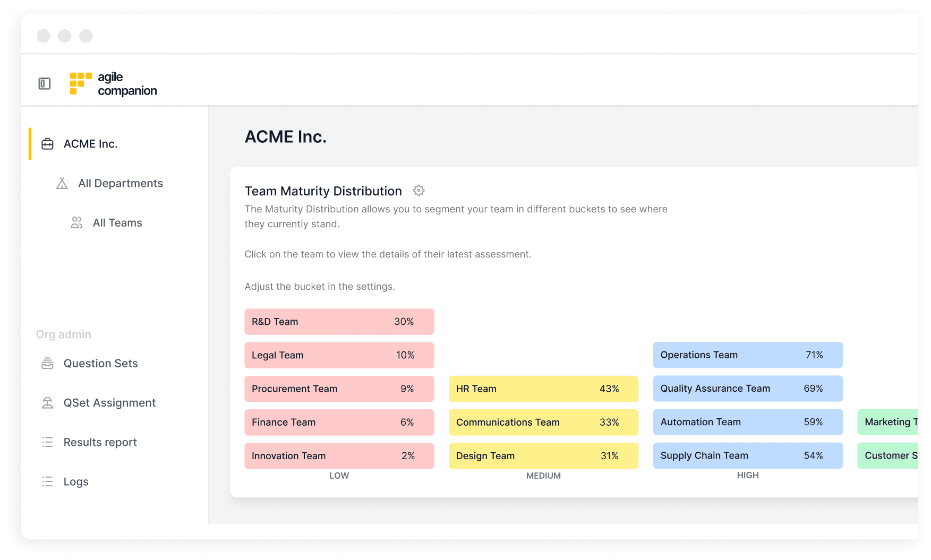Open Operations Team assessment
Image resolution: width=931 pixels, height=560 pixels.
[x=747, y=355]
